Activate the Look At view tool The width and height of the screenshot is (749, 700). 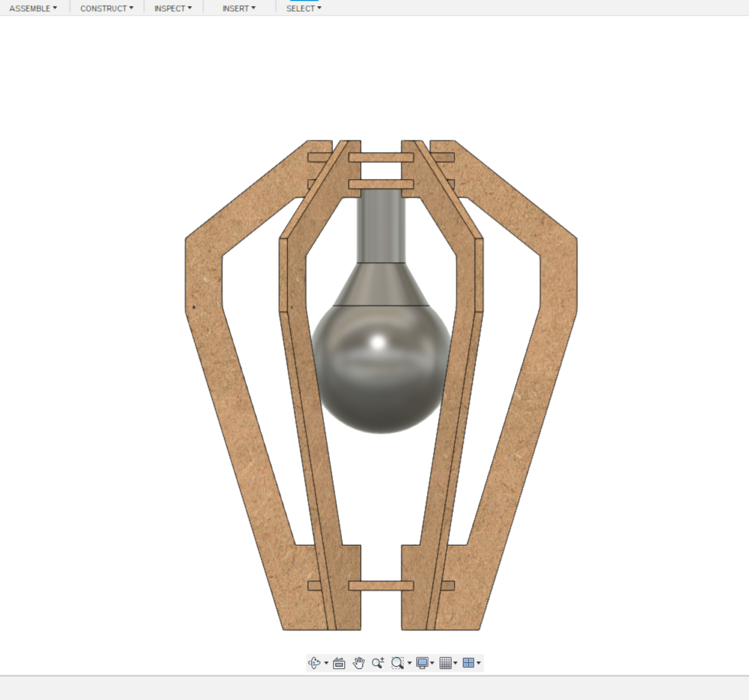click(339, 663)
